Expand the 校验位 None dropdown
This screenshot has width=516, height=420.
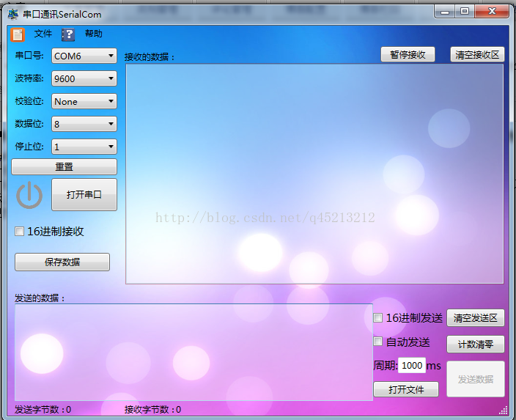[84, 101]
